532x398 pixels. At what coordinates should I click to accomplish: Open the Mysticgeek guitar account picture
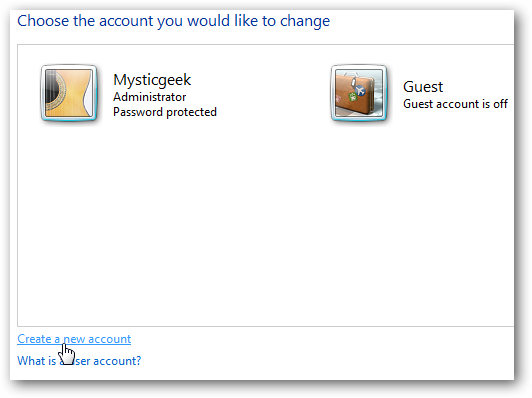tap(69, 93)
